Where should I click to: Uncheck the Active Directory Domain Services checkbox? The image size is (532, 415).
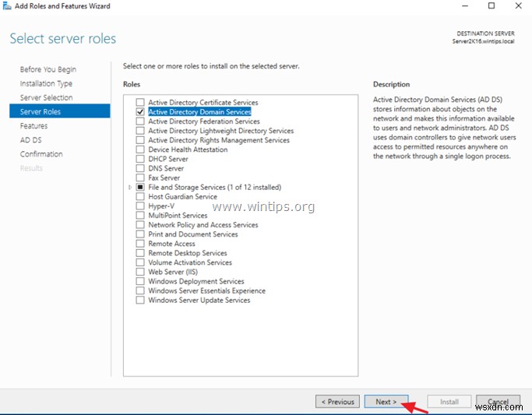[x=140, y=111]
